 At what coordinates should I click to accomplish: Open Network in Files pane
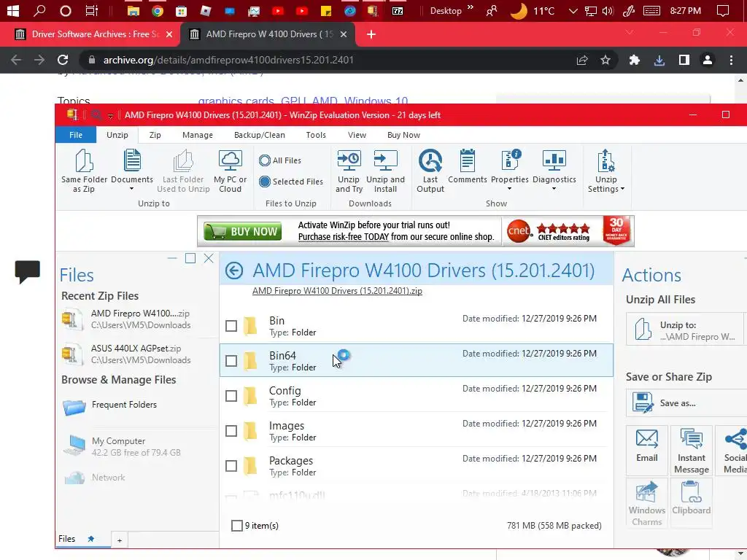click(94, 477)
